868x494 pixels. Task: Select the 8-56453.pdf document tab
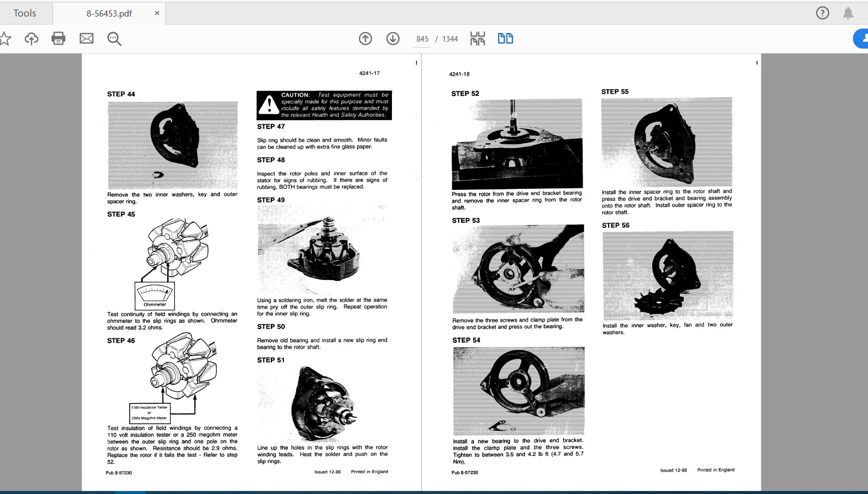[109, 14]
